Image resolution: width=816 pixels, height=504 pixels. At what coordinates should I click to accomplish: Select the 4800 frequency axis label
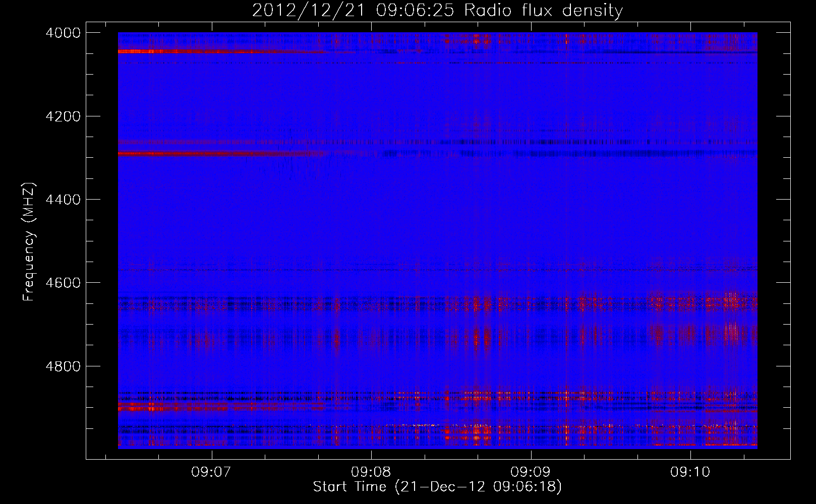(x=63, y=366)
